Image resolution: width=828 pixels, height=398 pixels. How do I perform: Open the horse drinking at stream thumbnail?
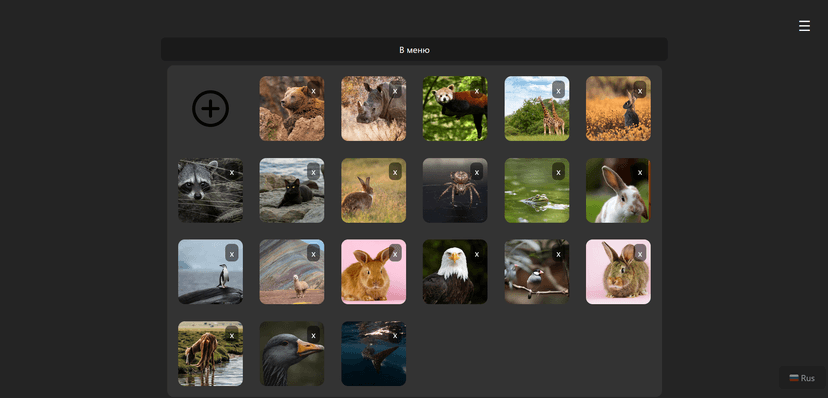tap(210, 354)
